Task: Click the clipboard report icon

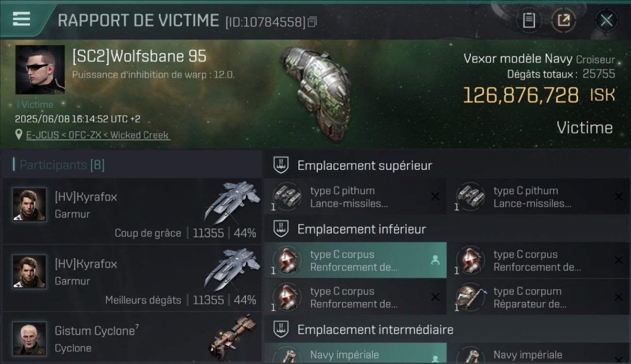Action: (x=529, y=20)
